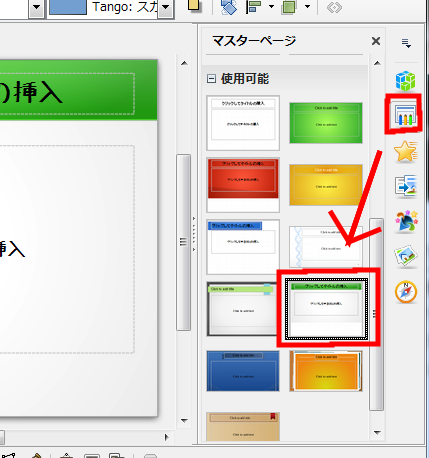Close the マスターページ panel
This screenshot has width=429, height=458.
coord(376,41)
